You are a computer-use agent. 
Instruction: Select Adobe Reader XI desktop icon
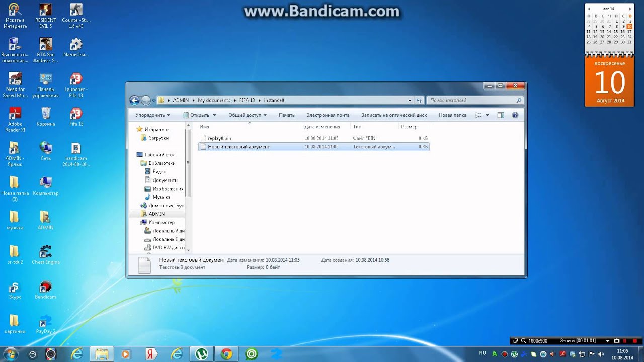tap(15, 120)
